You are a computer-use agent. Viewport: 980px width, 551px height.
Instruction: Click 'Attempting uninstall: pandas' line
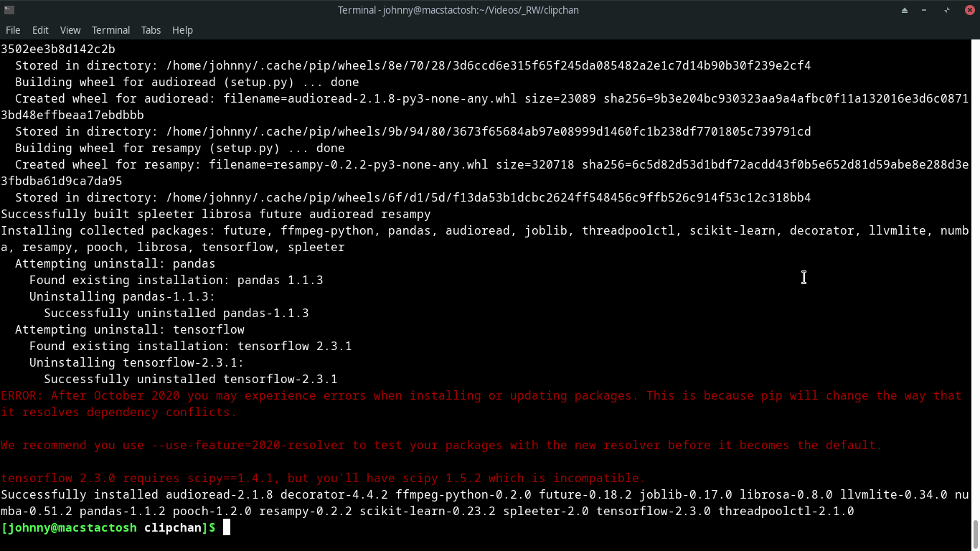pos(116,263)
